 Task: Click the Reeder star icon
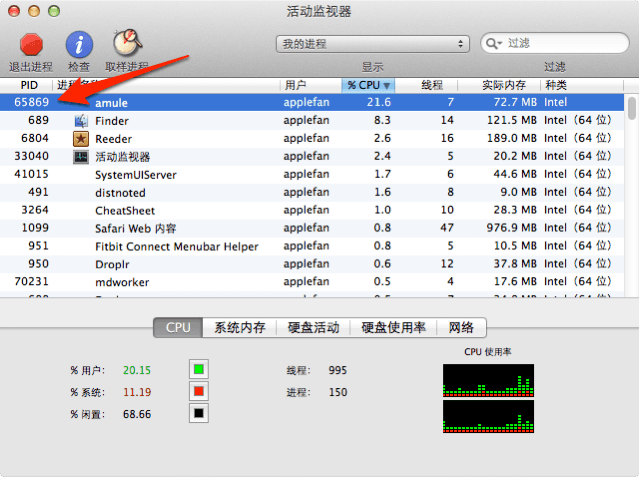pos(81,139)
